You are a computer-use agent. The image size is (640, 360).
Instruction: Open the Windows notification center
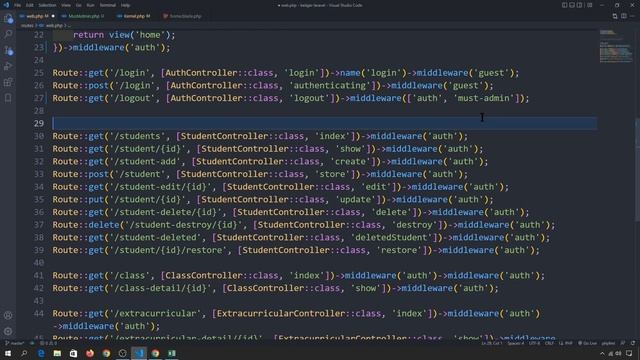629,353
